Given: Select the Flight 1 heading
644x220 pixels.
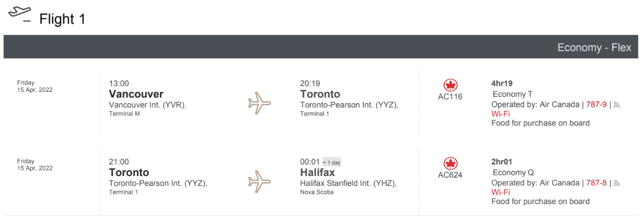Looking at the screenshot, I should [x=62, y=19].
